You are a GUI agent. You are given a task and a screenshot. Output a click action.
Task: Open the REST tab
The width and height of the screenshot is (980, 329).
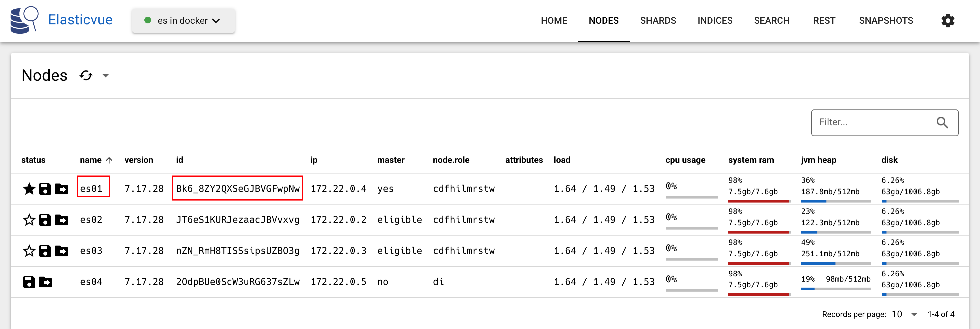pyautogui.click(x=824, y=21)
